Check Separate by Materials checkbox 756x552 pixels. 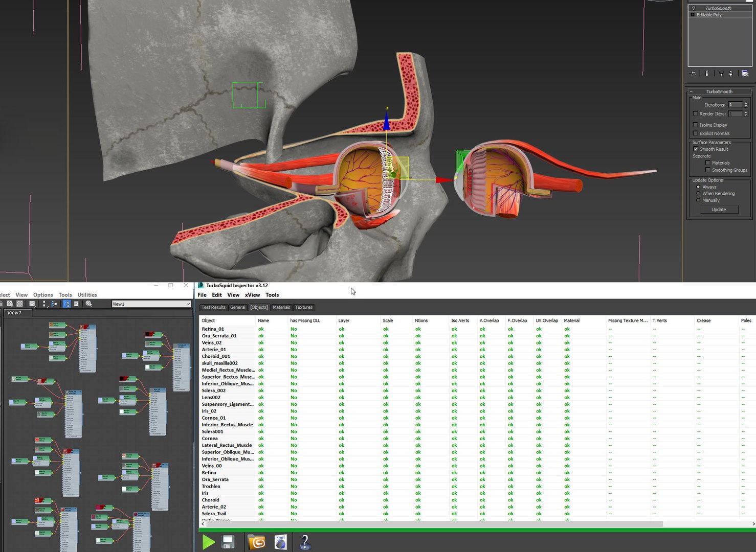point(708,163)
